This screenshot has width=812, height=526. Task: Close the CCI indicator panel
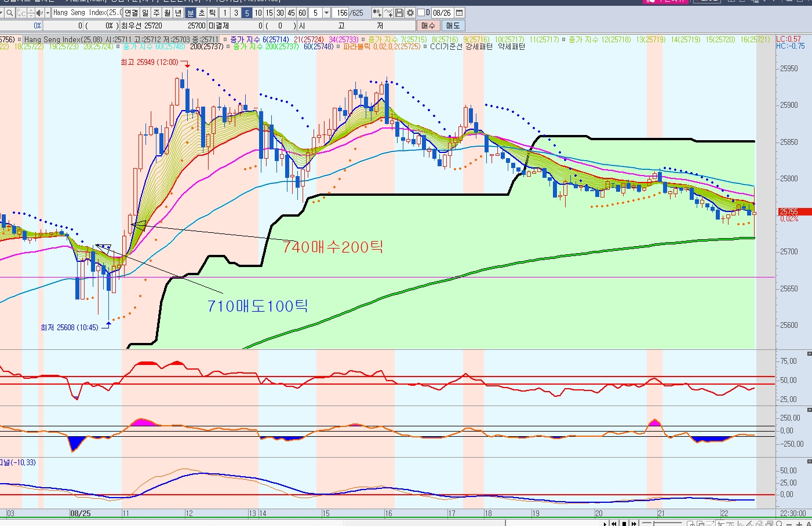click(809, 410)
